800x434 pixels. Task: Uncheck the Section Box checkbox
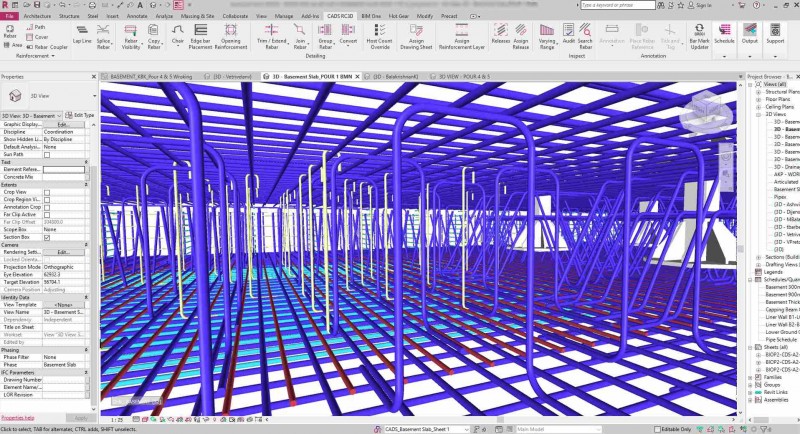(x=47, y=237)
